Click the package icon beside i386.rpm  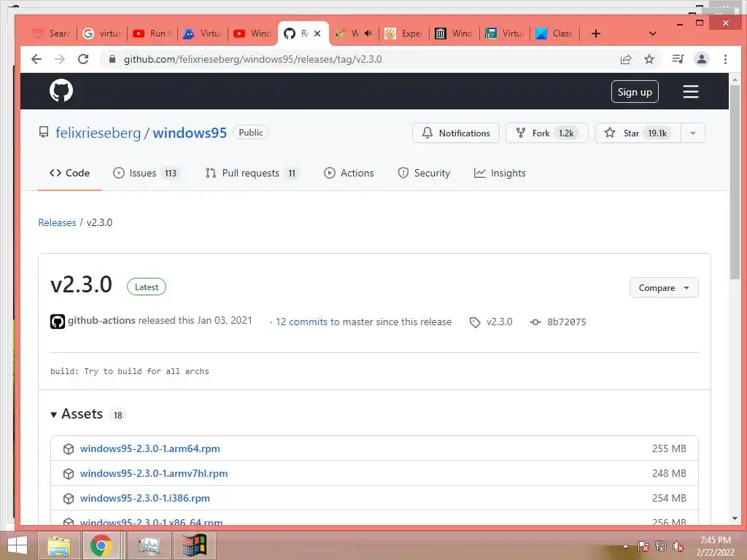[69, 498]
